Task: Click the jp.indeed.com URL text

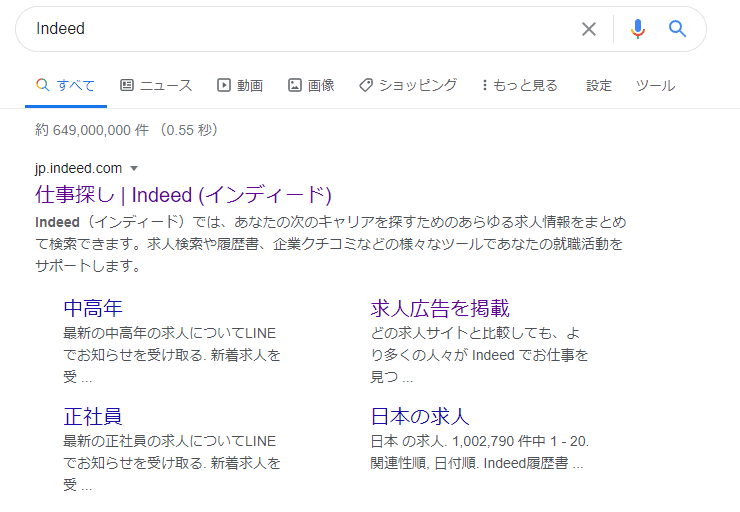Action: pos(78,168)
